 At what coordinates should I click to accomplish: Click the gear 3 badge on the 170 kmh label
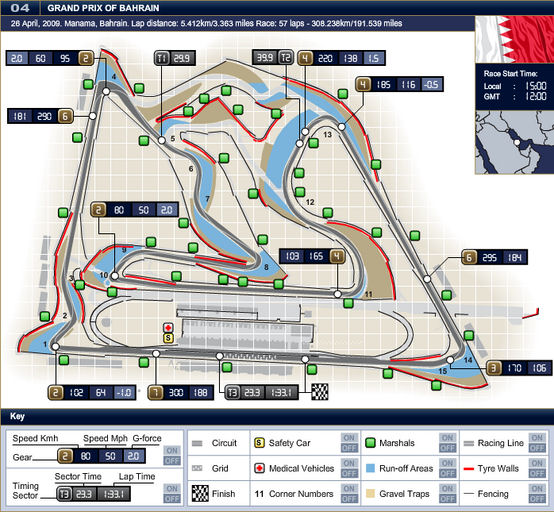point(494,368)
